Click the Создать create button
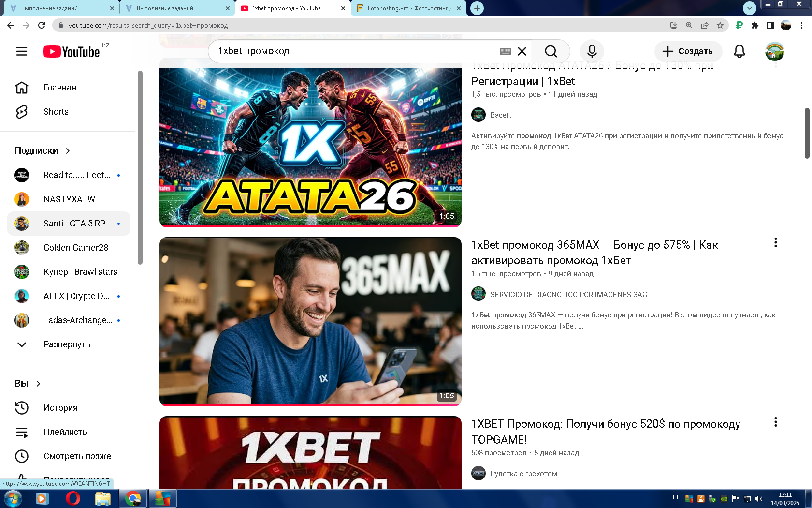Screen dimensions: 812x508 (688, 51)
